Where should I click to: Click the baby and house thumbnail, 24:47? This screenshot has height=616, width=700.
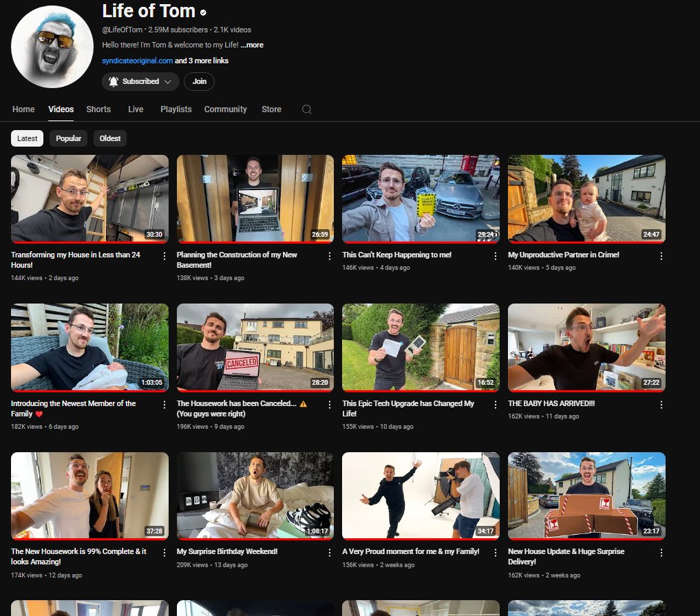point(586,199)
